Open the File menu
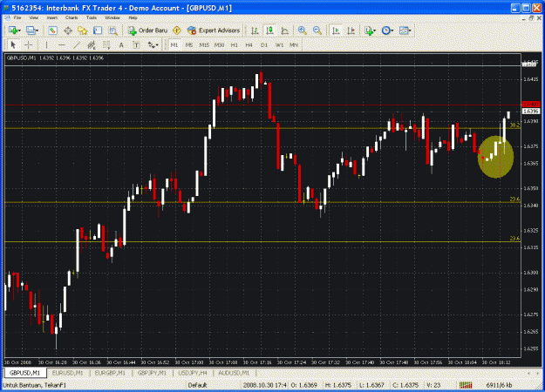 [x=17, y=17]
